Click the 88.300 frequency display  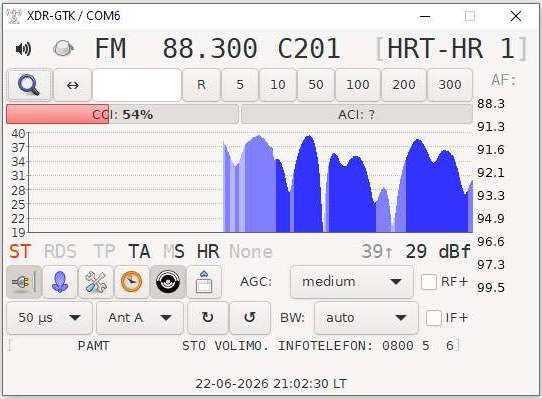[x=210, y=48]
